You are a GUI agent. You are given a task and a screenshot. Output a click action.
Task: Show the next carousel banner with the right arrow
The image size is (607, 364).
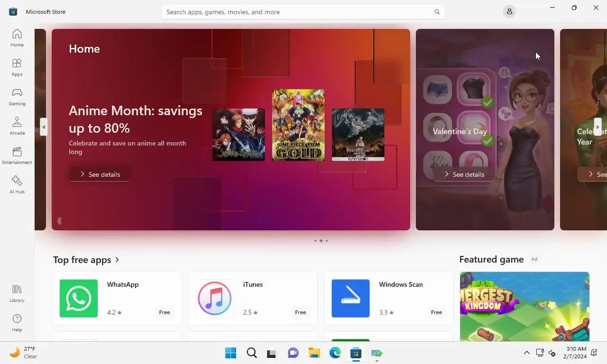[598, 127]
